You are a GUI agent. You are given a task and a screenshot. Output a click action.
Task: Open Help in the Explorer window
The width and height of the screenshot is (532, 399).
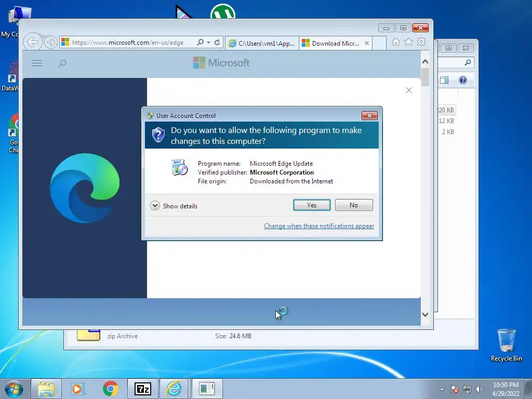[x=463, y=80]
